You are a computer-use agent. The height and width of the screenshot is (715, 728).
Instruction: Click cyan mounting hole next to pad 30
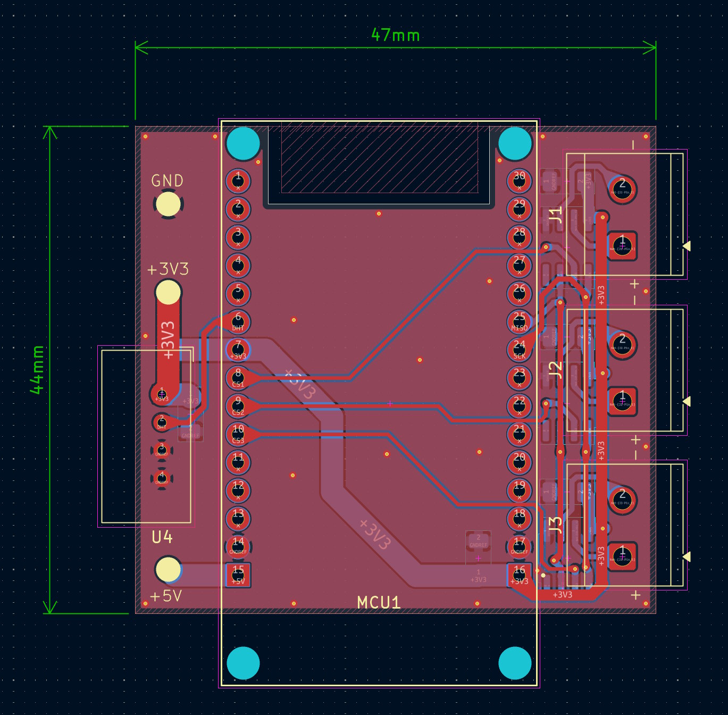coord(515,144)
